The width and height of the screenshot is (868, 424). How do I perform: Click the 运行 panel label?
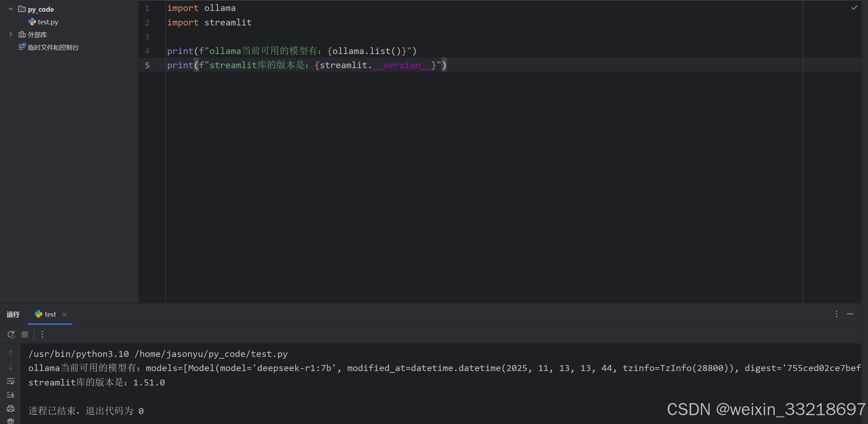tap(13, 314)
